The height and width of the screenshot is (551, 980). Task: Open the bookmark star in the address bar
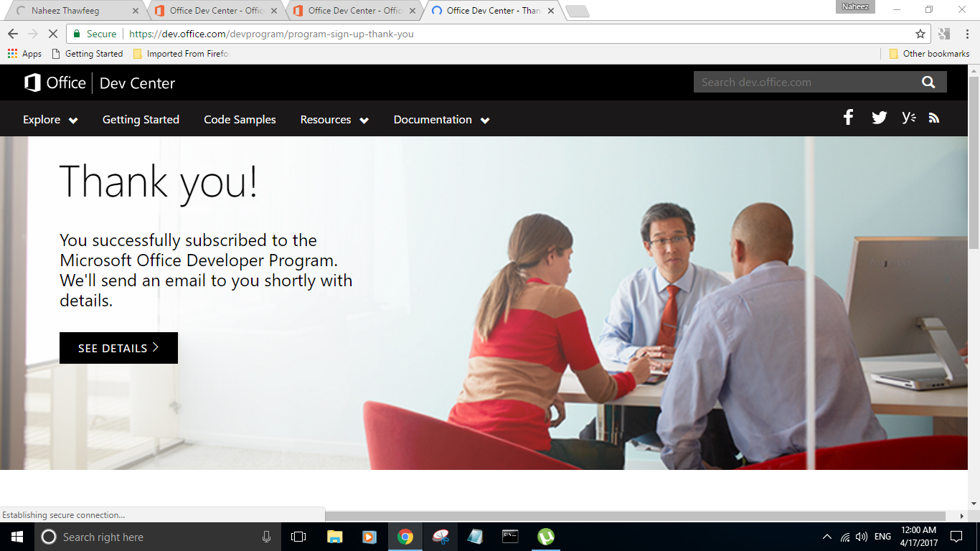(919, 33)
